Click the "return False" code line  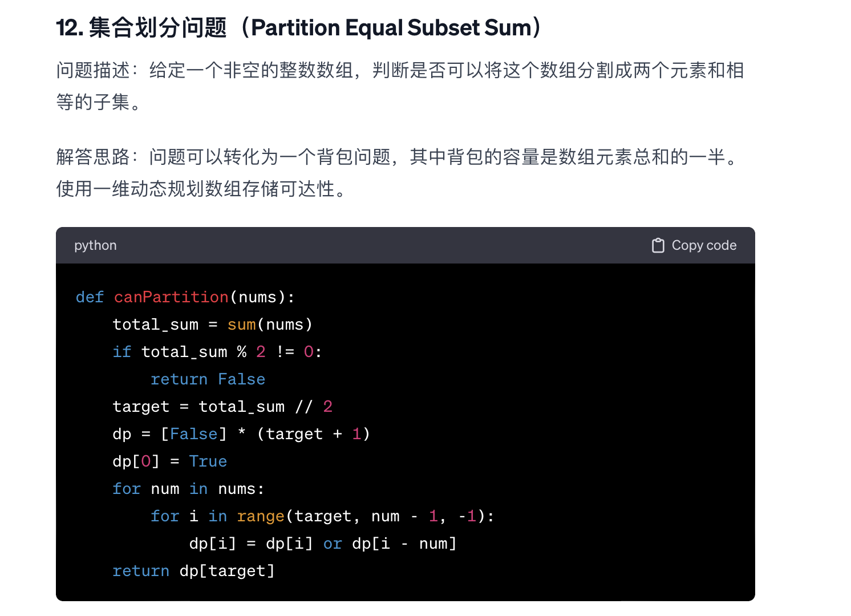[x=208, y=379]
